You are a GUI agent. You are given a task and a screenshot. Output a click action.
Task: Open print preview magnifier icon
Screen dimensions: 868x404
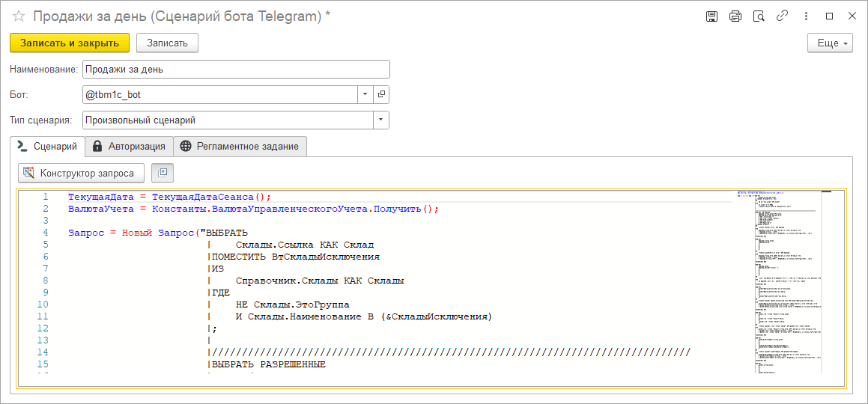click(x=759, y=16)
